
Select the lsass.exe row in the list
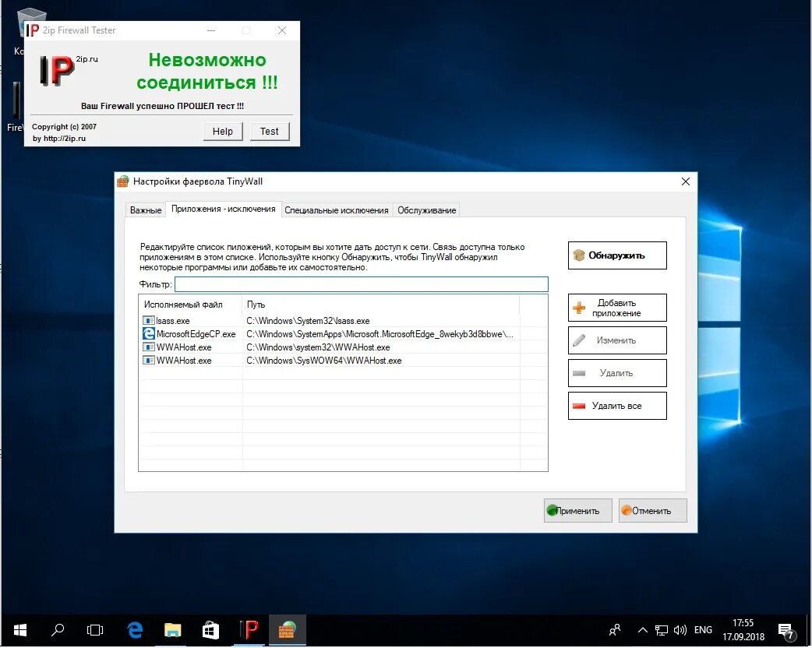click(234, 320)
